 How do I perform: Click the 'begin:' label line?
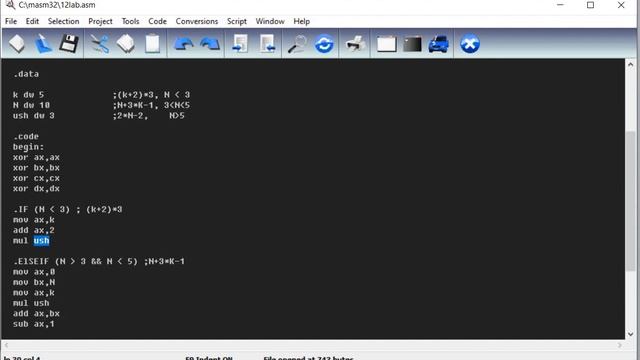coord(28,147)
